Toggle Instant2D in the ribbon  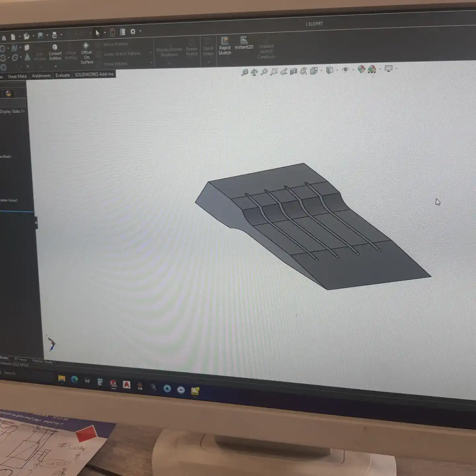pos(244,43)
